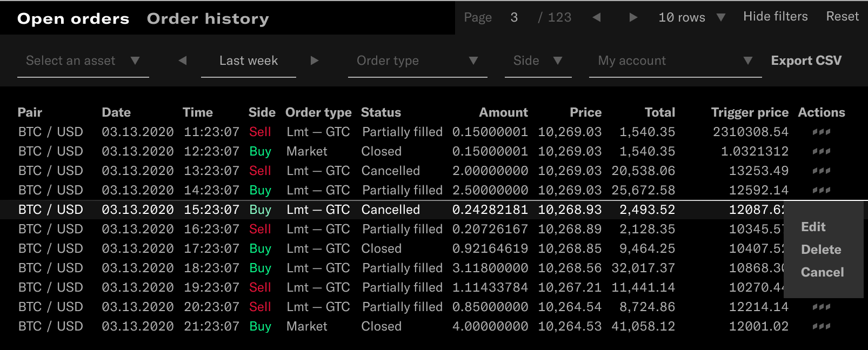Open actions menu for 21:23:07 order

click(x=821, y=326)
